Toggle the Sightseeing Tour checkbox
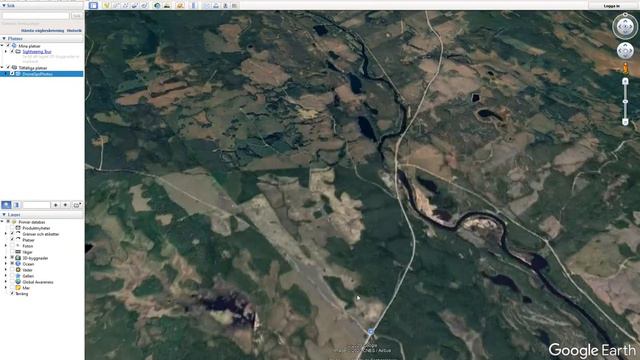 click(x=12, y=52)
